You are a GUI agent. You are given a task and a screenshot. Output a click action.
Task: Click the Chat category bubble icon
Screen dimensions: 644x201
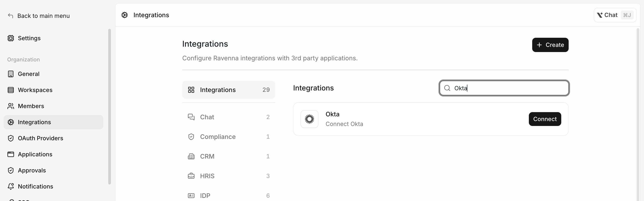[191, 117]
